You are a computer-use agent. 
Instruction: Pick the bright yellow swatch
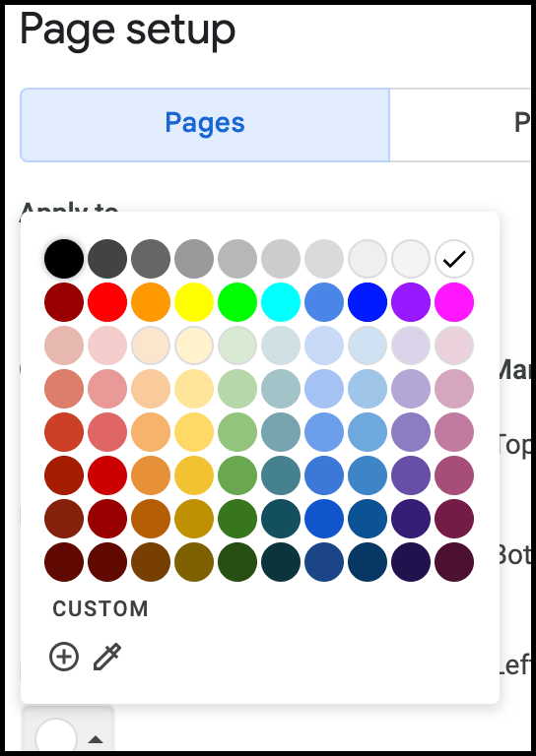[x=194, y=302]
